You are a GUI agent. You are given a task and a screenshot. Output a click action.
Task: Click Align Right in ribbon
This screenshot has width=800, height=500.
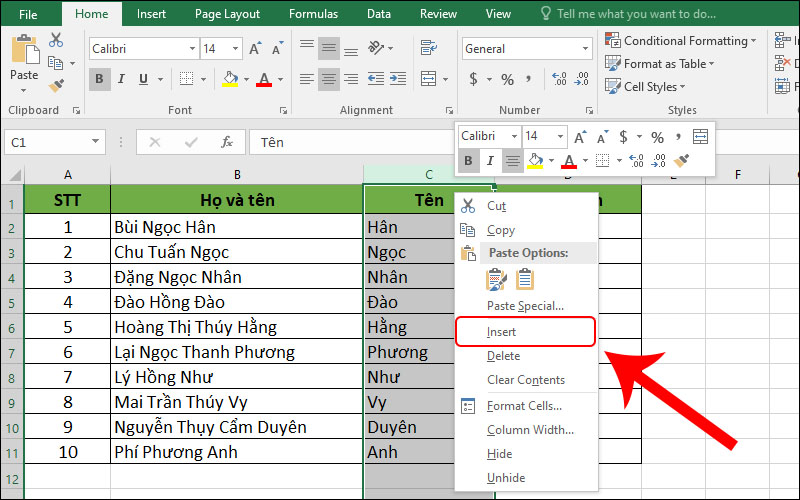pos(351,79)
